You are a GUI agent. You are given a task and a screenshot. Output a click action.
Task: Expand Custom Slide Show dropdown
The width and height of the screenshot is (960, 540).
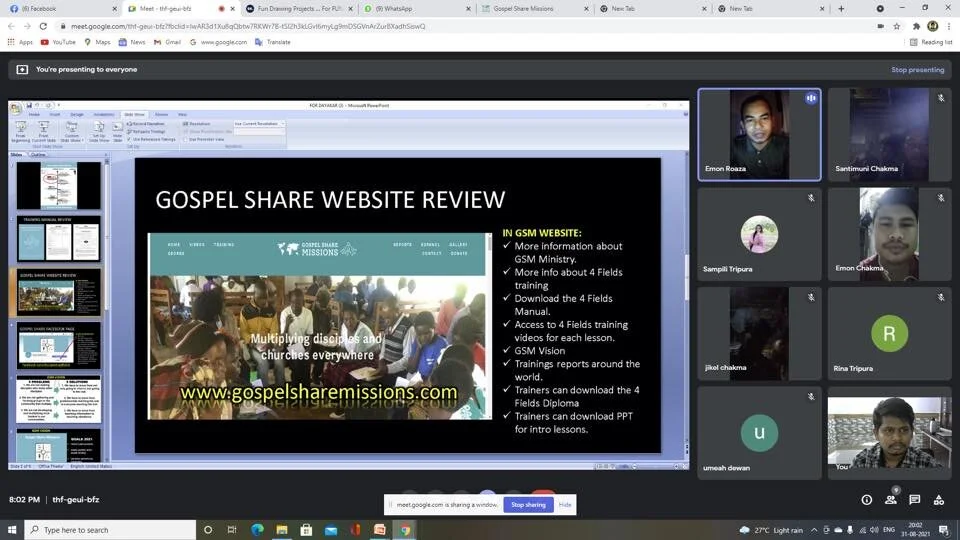[x=71, y=132]
